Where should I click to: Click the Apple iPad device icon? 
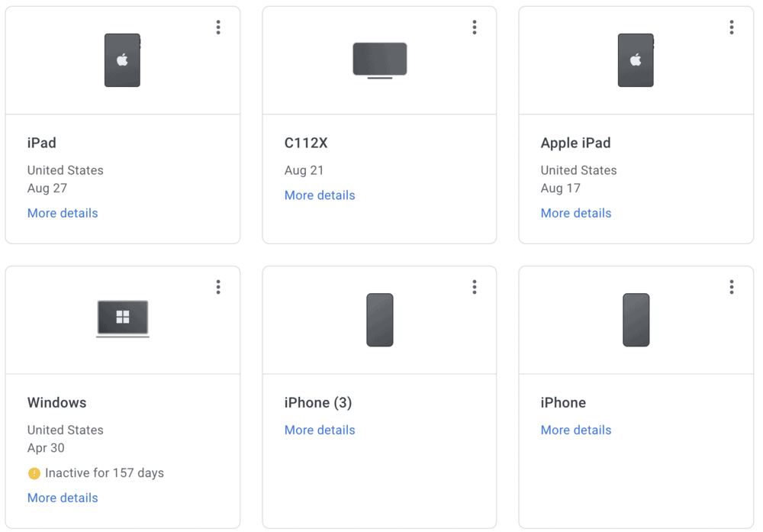point(636,60)
